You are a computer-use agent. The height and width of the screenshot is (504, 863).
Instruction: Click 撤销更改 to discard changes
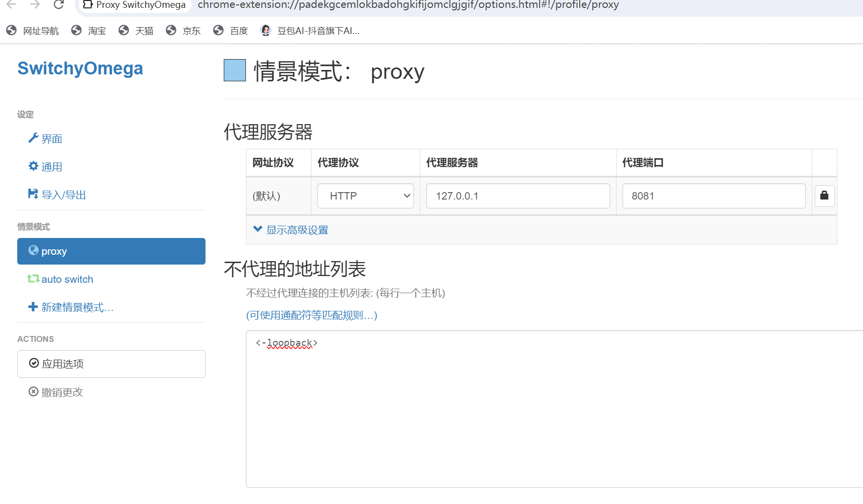coord(56,392)
